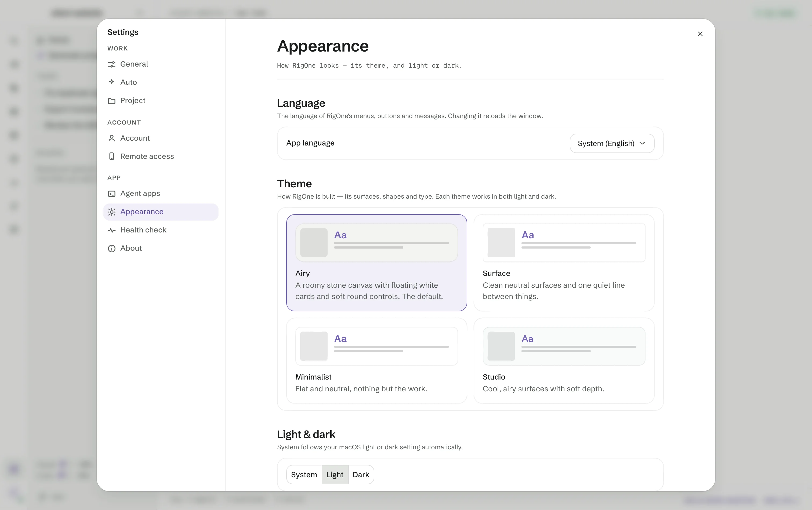Click the Account person icon
Screen dimensions: 812x510
112,138
